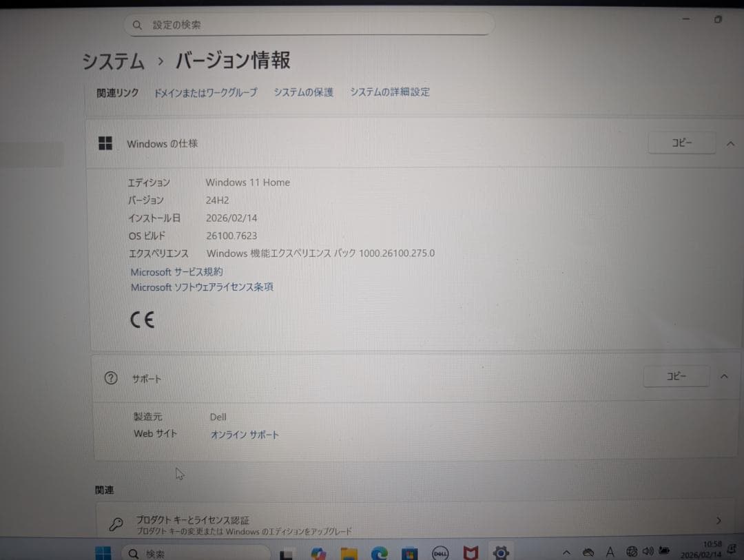
Task: Open Microsoft サービス規約
Action: [x=176, y=271]
